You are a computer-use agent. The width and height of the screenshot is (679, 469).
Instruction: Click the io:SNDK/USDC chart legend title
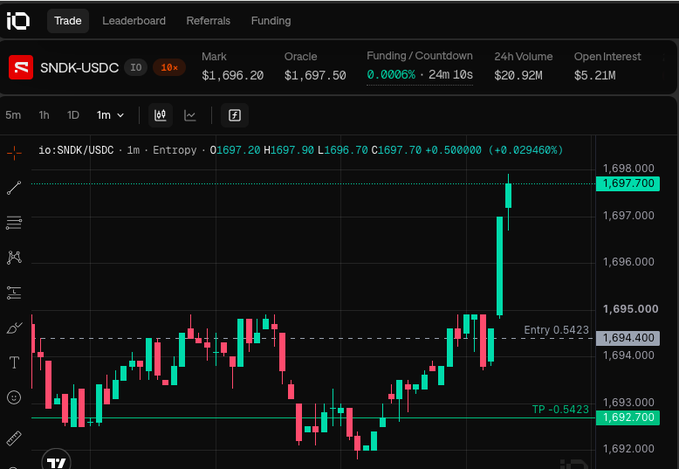tap(76, 150)
